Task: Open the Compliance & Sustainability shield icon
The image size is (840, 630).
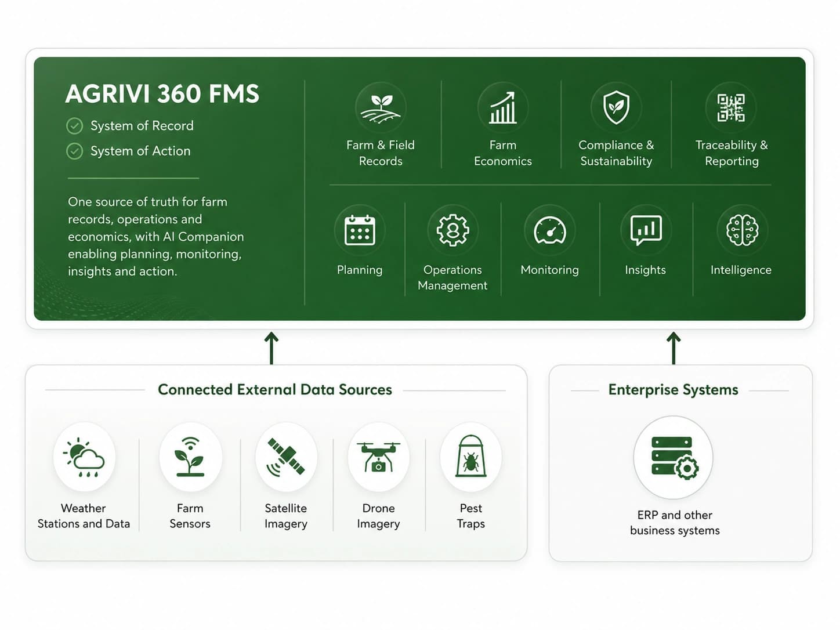Action: tap(616, 108)
